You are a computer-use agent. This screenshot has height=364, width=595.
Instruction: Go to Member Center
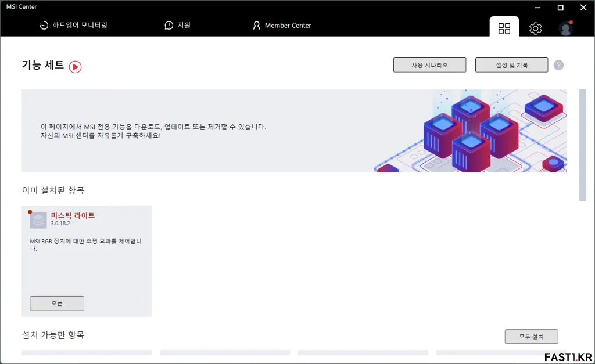(x=282, y=26)
